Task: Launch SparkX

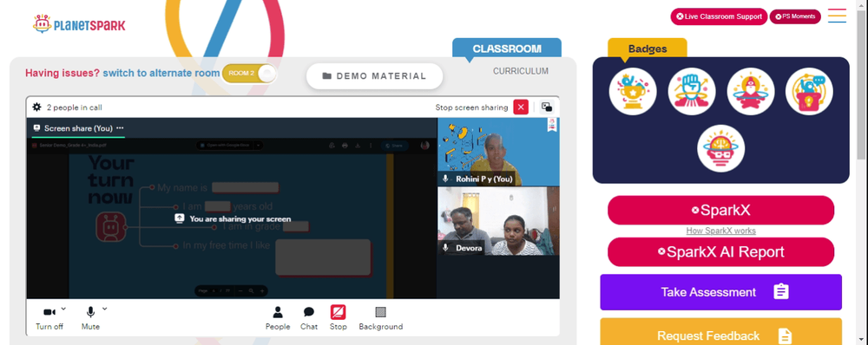Action: click(x=720, y=210)
